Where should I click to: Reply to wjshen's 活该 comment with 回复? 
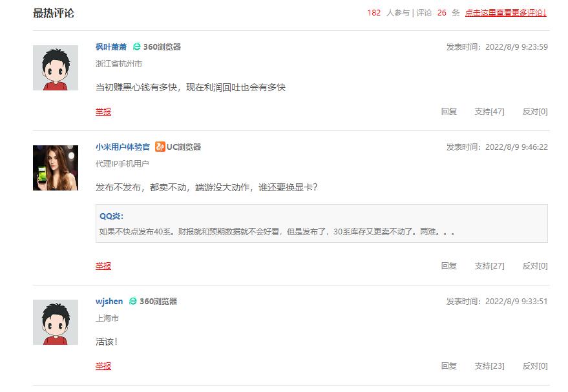tap(449, 366)
